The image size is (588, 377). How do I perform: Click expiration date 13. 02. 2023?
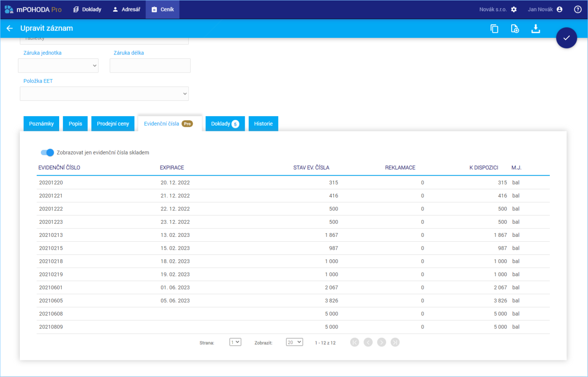click(175, 235)
